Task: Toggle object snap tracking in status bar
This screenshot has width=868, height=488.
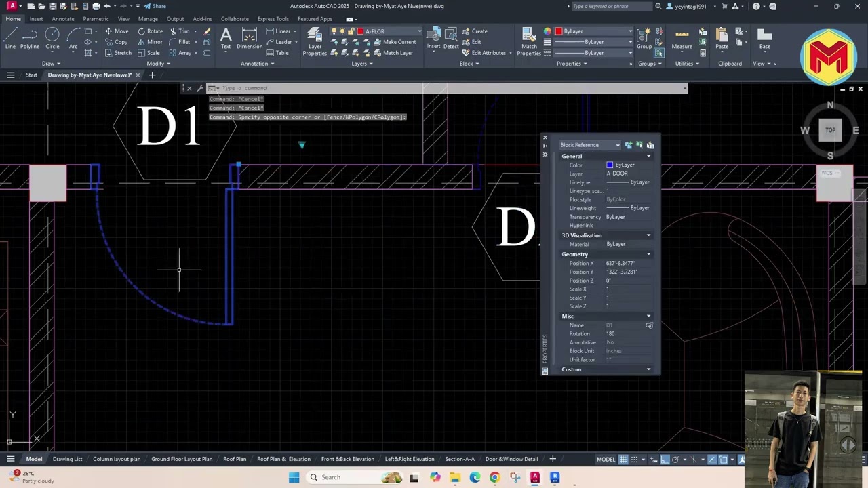Action: pyautogui.click(x=712, y=459)
